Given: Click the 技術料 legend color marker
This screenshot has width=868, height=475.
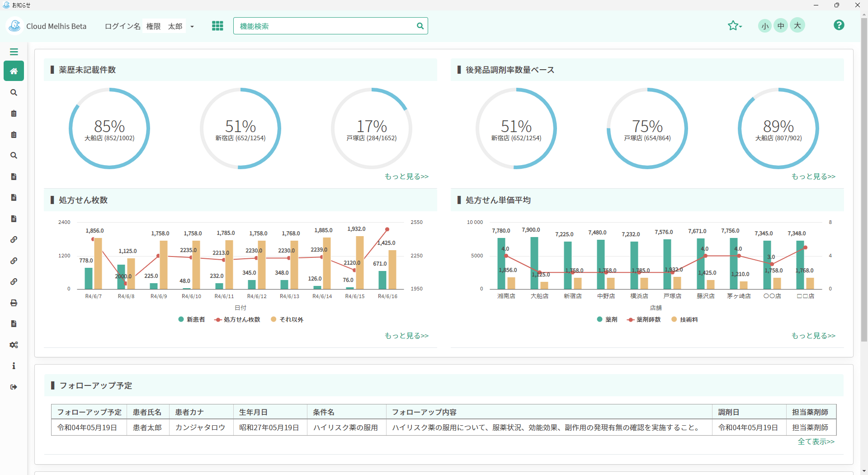Looking at the screenshot, I should 674,319.
